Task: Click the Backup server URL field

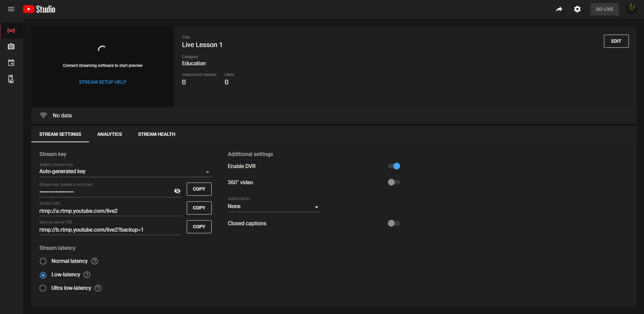Action: point(110,230)
